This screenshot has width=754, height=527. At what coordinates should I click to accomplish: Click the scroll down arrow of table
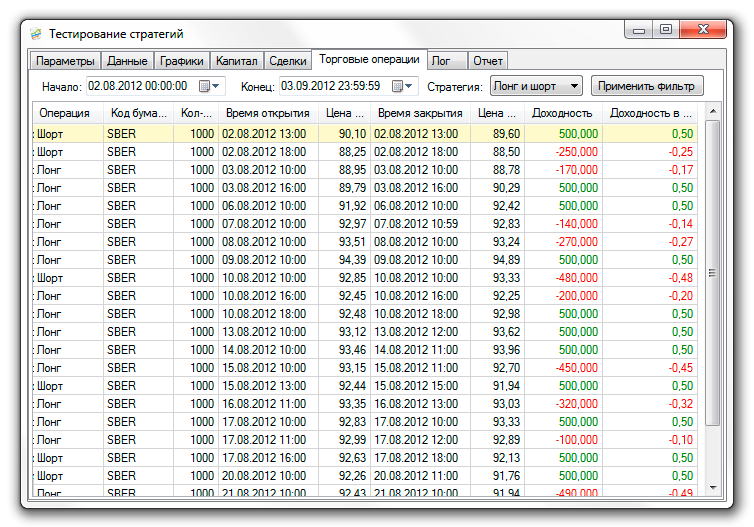(713, 487)
